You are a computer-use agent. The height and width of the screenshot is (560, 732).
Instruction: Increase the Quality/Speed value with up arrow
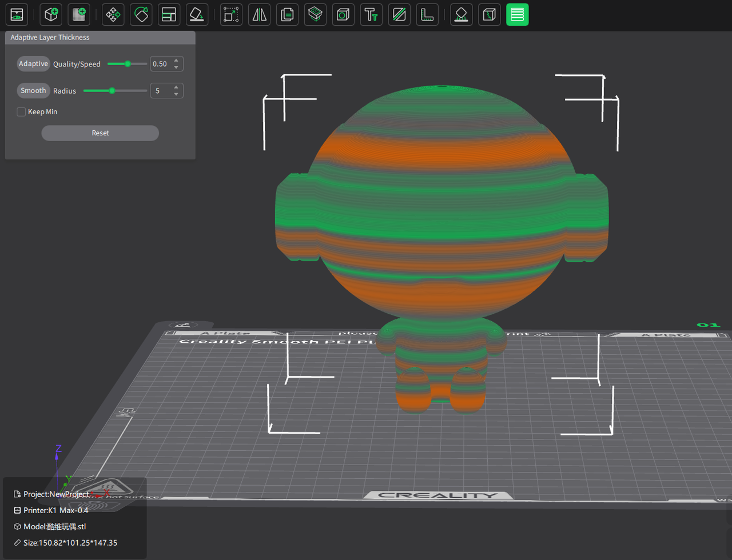coord(176,60)
